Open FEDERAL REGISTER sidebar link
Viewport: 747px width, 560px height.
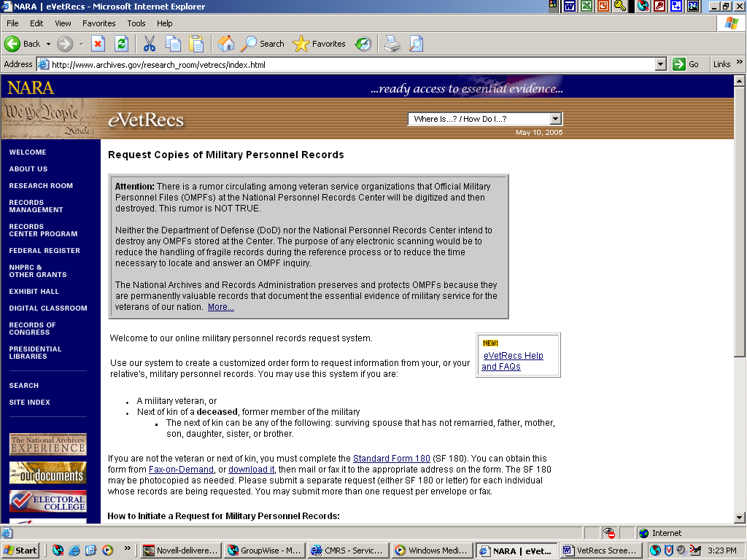point(44,251)
